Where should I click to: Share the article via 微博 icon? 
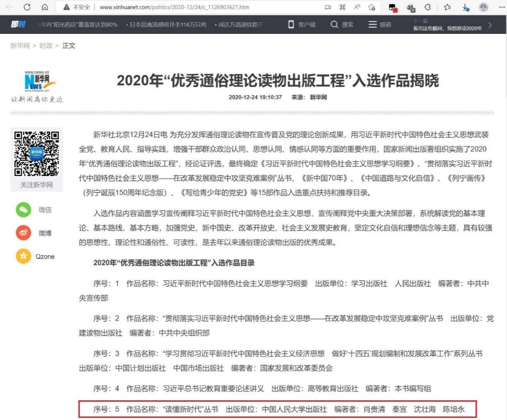pos(23,233)
